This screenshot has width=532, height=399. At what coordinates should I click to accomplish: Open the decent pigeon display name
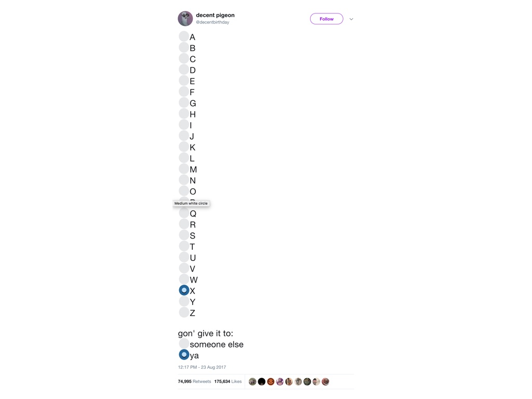tap(215, 15)
